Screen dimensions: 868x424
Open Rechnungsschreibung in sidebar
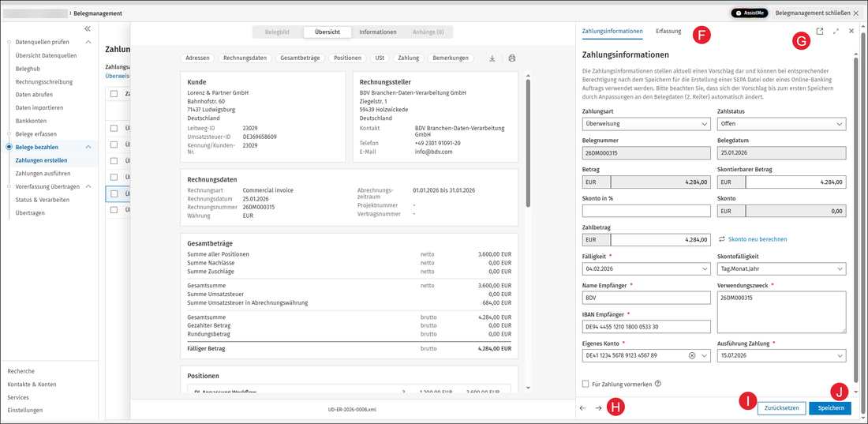[44, 81]
